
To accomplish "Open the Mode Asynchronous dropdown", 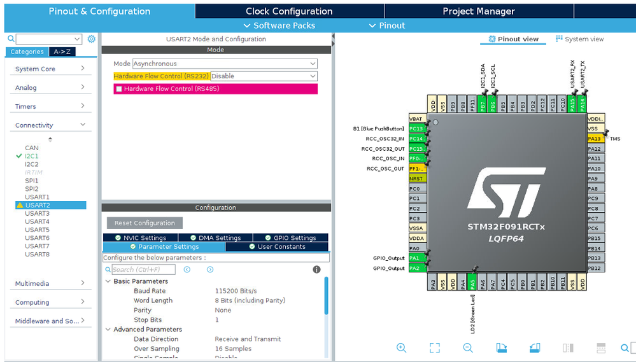I will (x=225, y=64).
